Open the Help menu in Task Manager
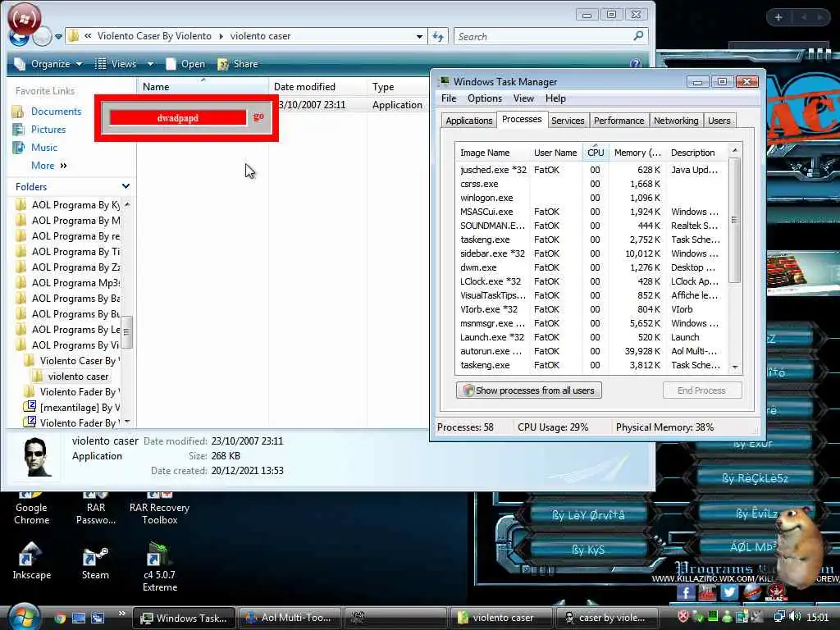This screenshot has width=840, height=630. [x=555, y=98]
